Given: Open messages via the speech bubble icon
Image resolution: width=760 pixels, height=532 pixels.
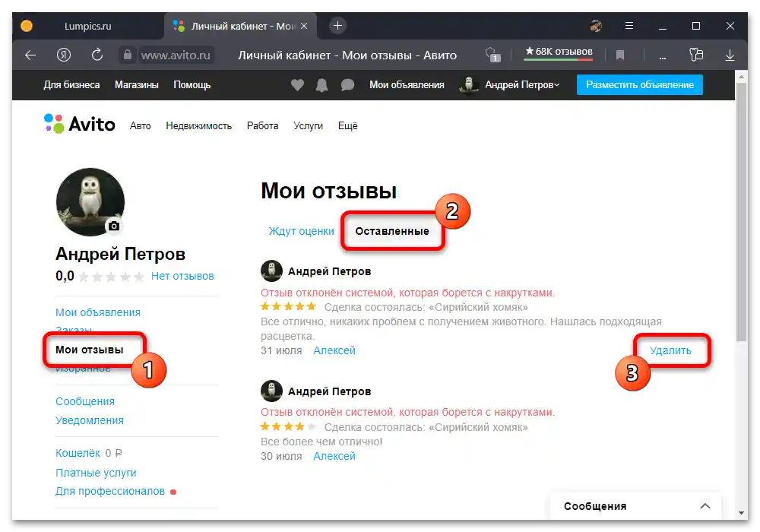Looking at the screenshot, I should click(347, 85).
